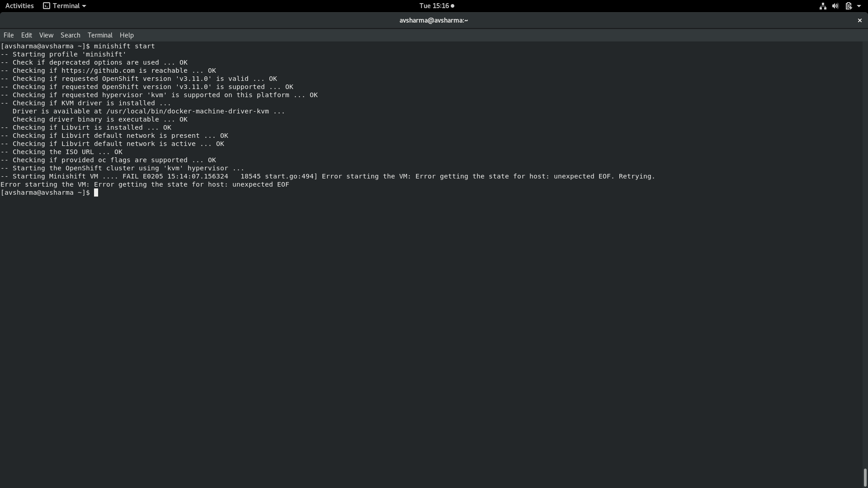868x488 pixels.
Task: Open the Terminal menu in the menu bar
Action: tap(100, 35)
